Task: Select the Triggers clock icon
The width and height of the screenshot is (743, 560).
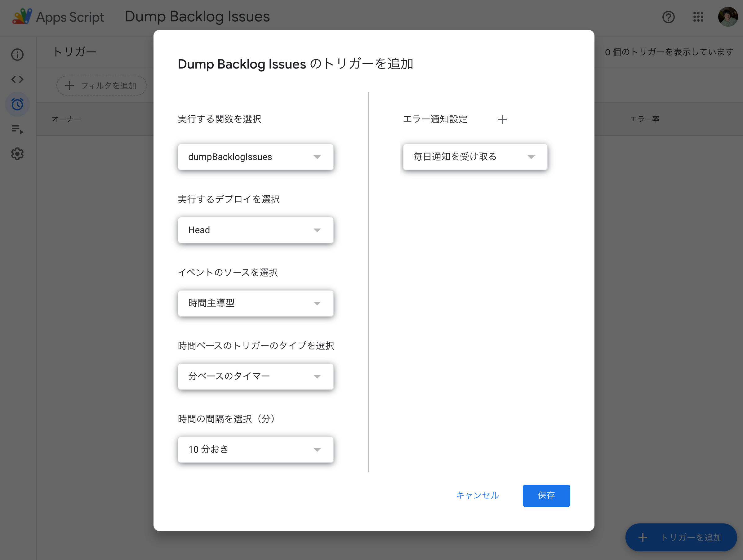Action: click(x=17, y=104)
